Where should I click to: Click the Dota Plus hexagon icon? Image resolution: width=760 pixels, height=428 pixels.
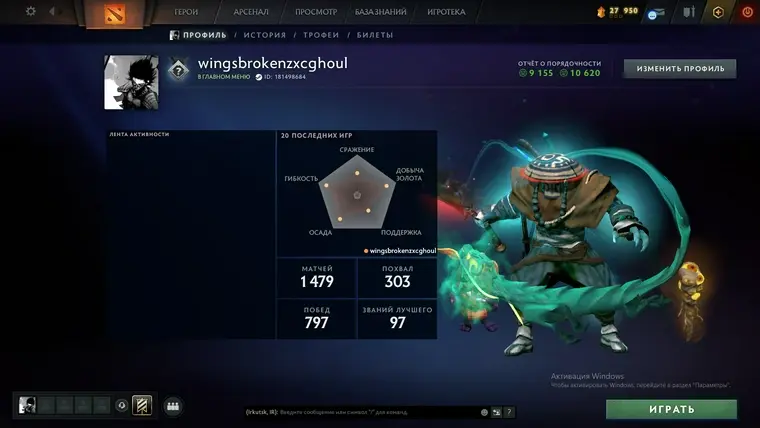[x=718, y=12]
